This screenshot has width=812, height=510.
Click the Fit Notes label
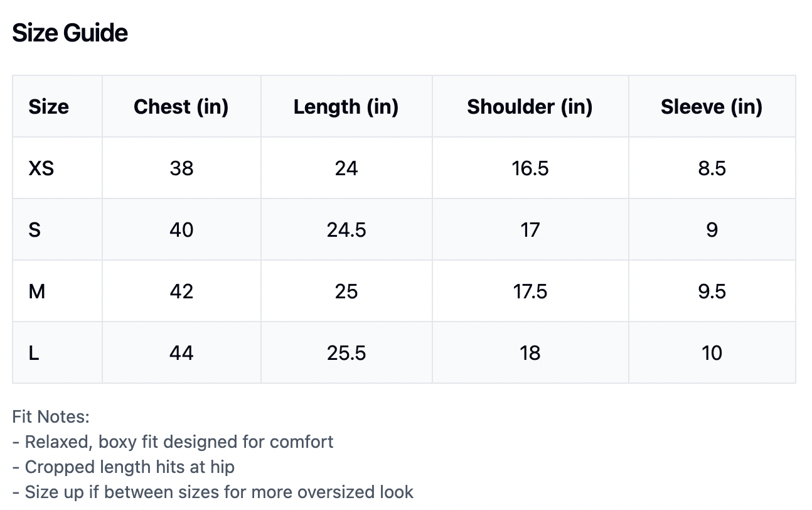pos(51,416)
